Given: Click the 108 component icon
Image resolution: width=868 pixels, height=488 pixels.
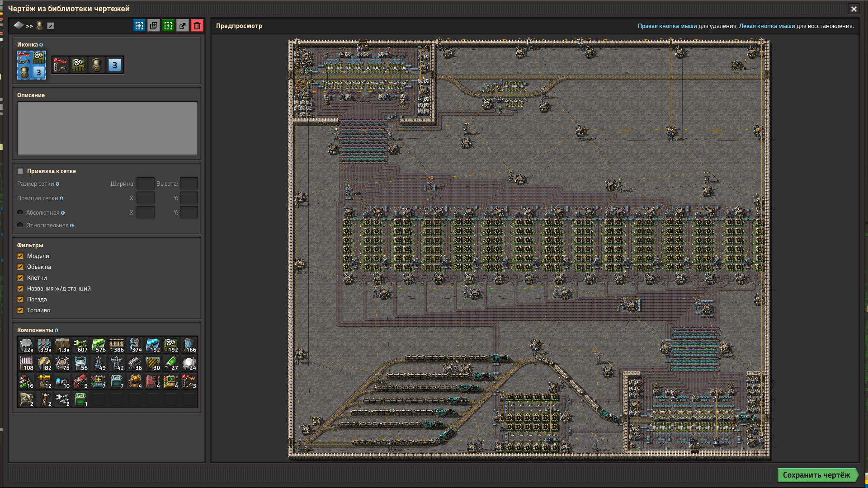Looking at the screenshot, I should click(x=26, y=363).
